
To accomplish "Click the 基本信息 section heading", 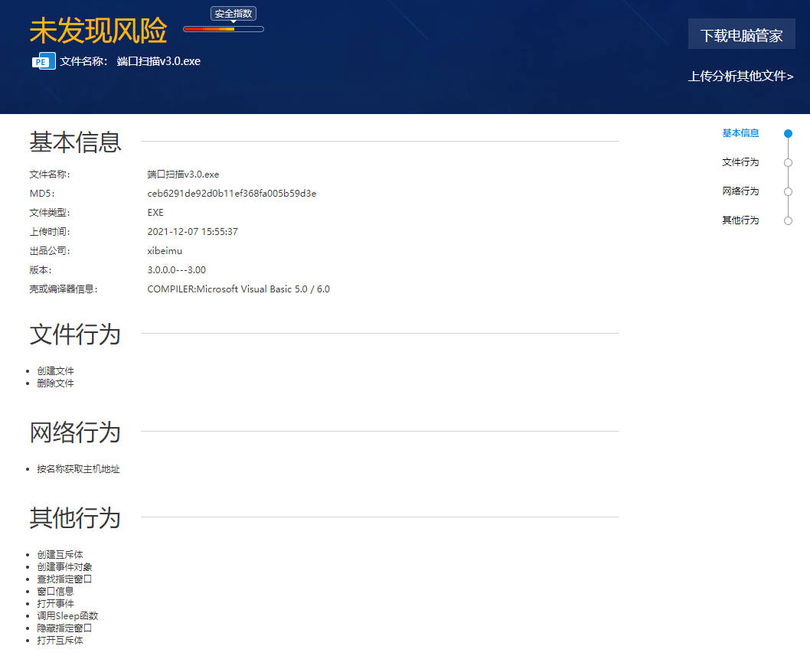I will click(76, 142).
